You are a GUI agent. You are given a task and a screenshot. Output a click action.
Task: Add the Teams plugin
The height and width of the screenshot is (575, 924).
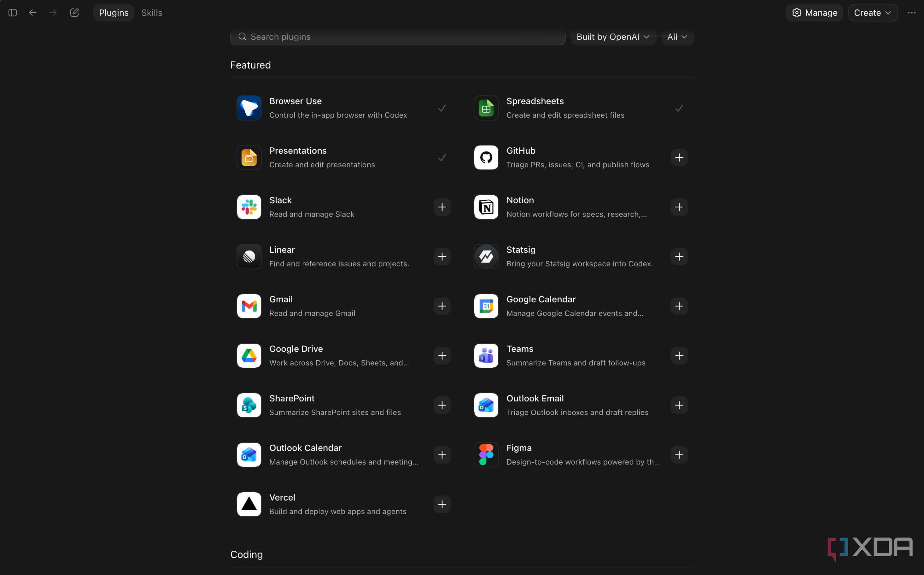[679, 356]
